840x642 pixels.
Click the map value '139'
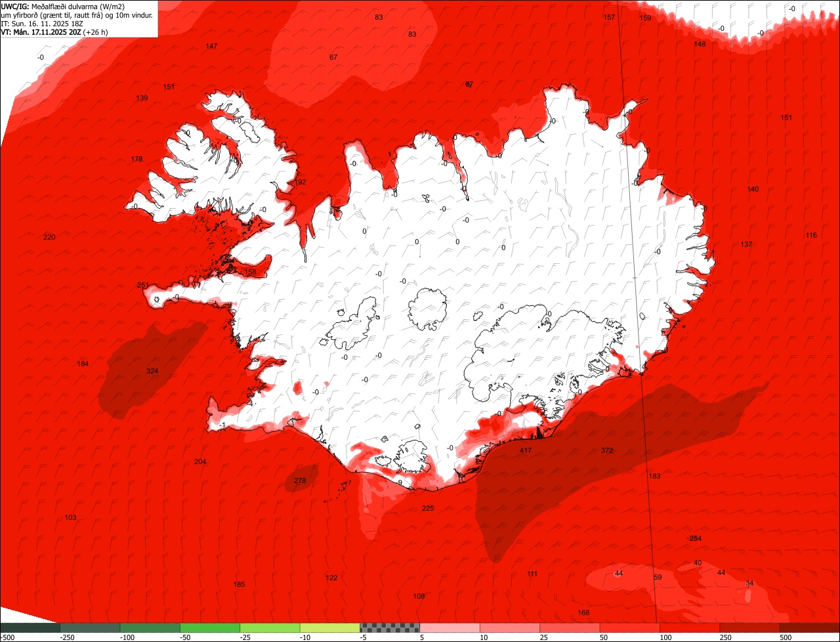pyautogui.click(x=142, y=98)
